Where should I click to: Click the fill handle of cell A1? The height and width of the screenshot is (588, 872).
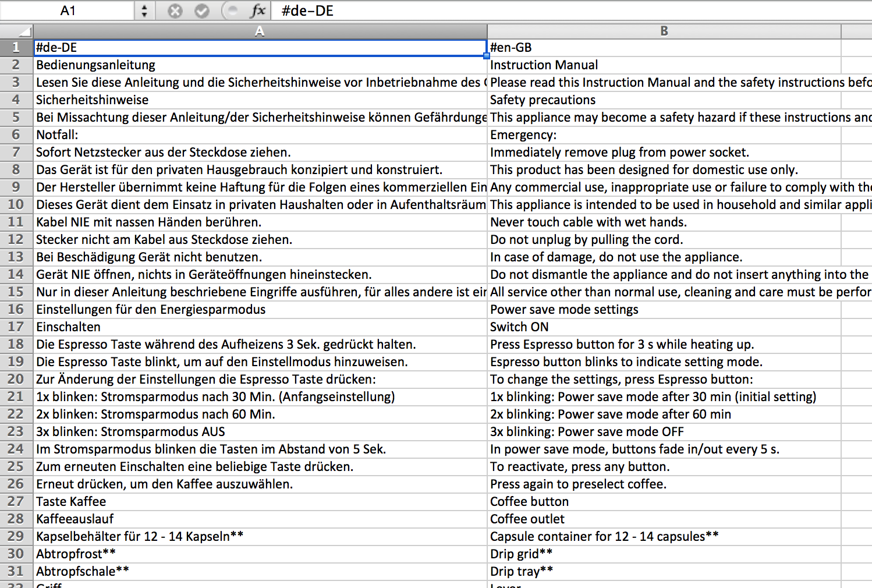[486, 56]
